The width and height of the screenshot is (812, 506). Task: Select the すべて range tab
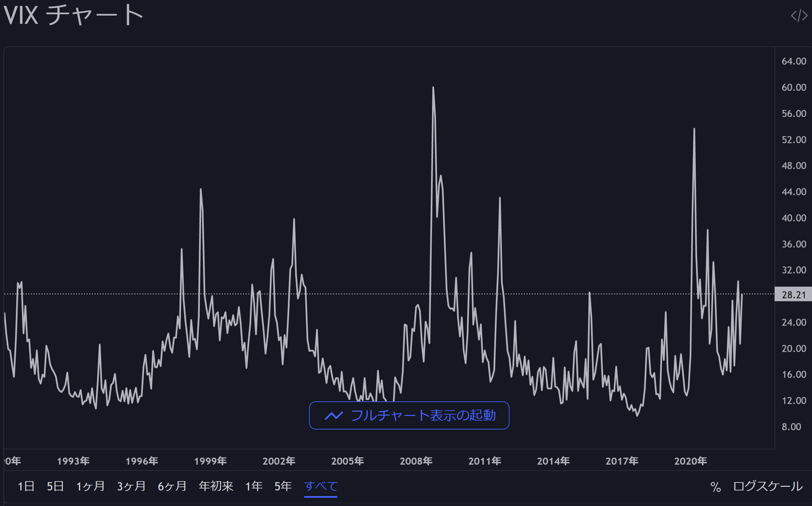tap(321, 486)
